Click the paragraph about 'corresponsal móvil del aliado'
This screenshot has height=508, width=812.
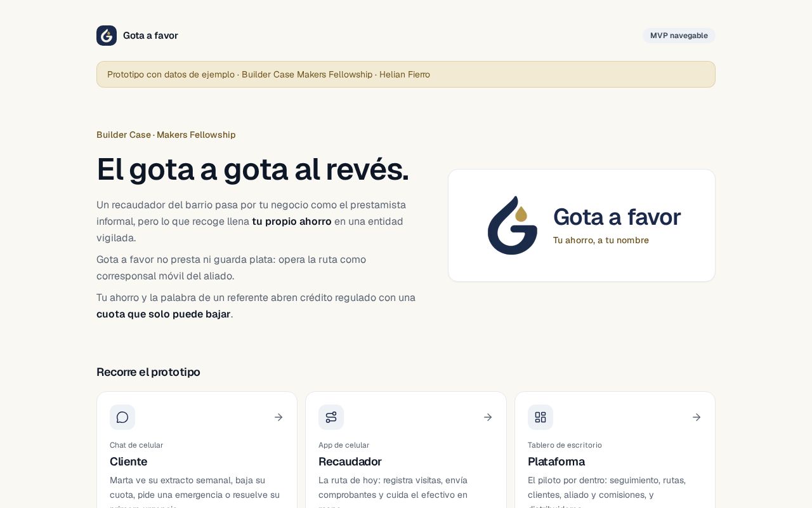pyautogui.click(x=231, y=268)
